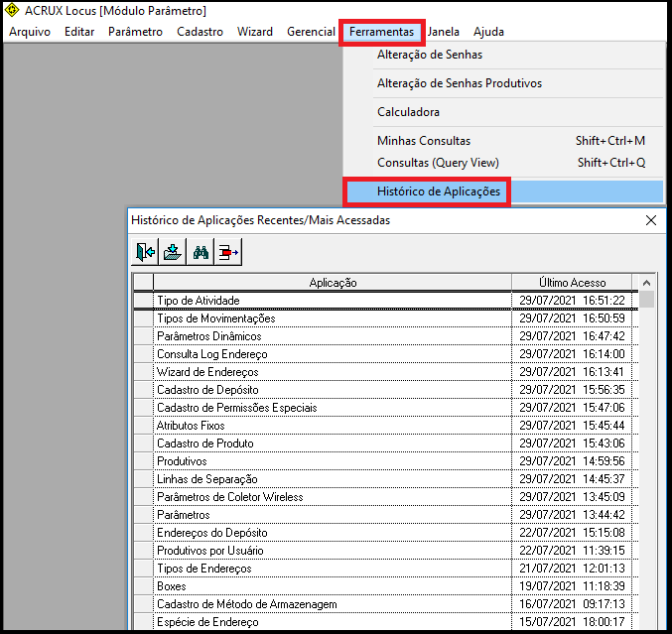Click the 29/07/2021 16:51:22 access time

[x=572, y=301]
